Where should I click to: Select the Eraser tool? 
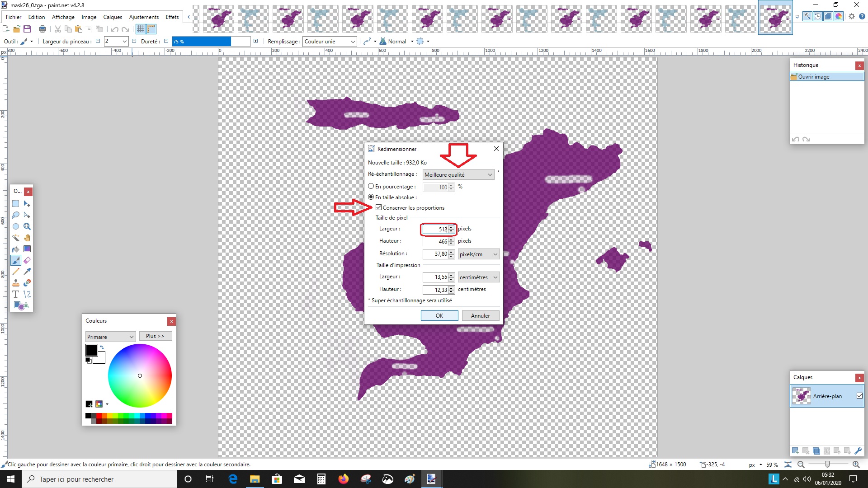coord(27,260)
